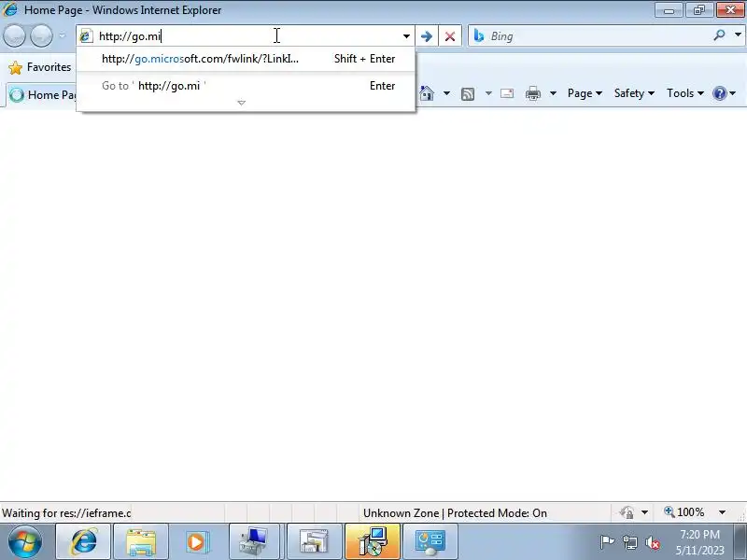This screenshot has width=747, height=560.
Task: Open recent pages dropdown beside Forward
Action: point(62,35)
